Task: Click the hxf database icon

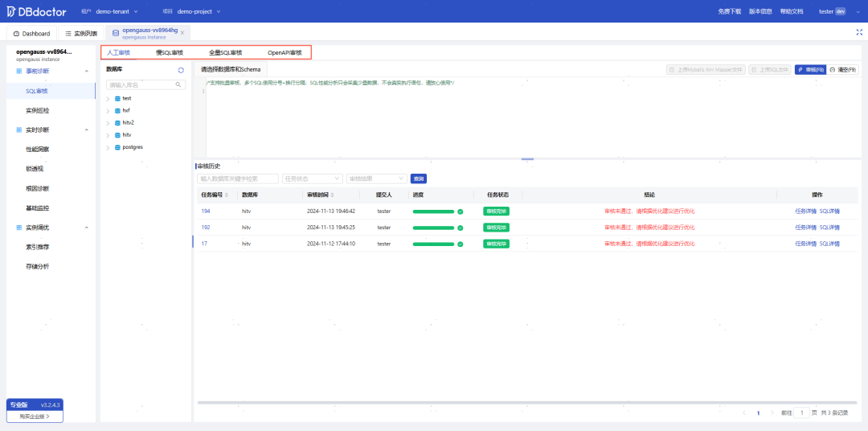Action: [x=117, y=110]
